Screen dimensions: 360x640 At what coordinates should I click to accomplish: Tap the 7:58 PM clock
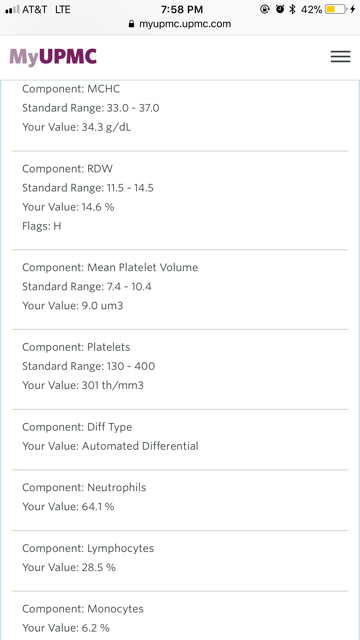181,9
